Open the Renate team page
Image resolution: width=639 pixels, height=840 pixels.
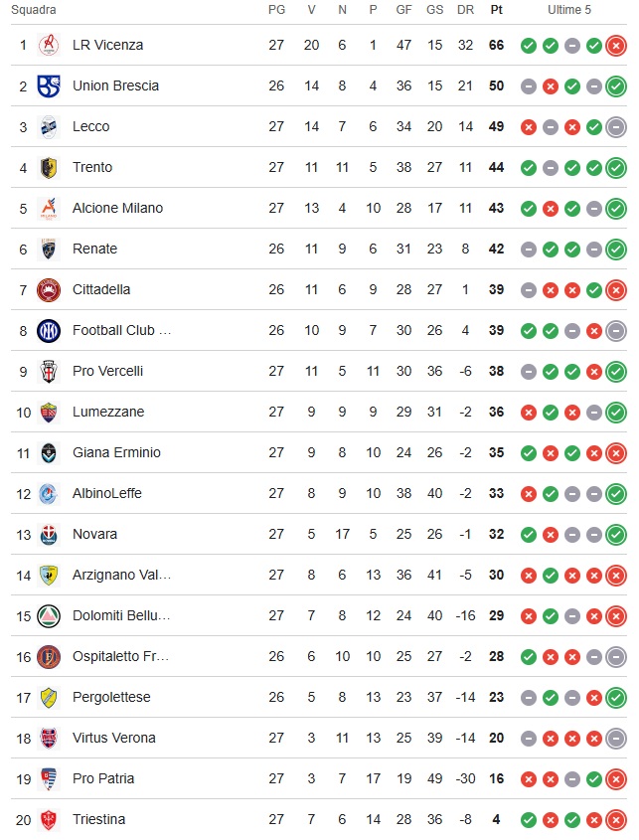tap(94, 249)
